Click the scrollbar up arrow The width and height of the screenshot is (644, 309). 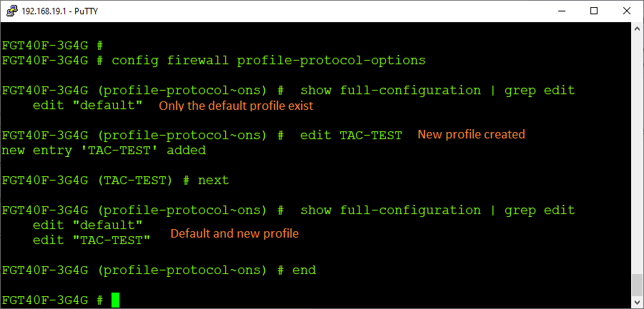click(637, 29)
